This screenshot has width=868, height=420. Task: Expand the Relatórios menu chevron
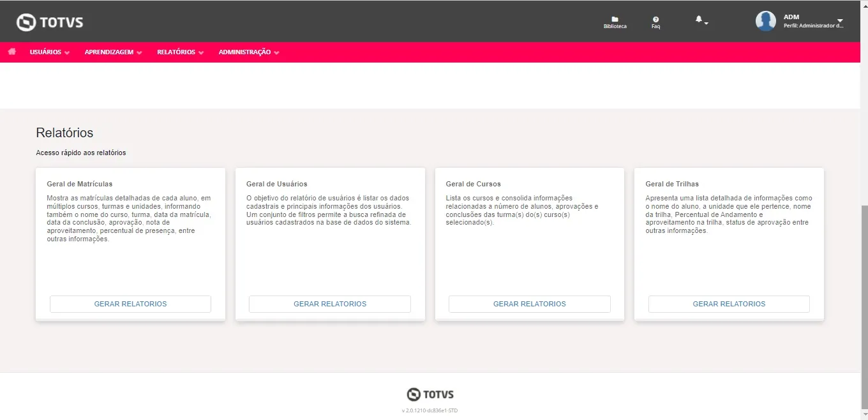pos(201,53)
